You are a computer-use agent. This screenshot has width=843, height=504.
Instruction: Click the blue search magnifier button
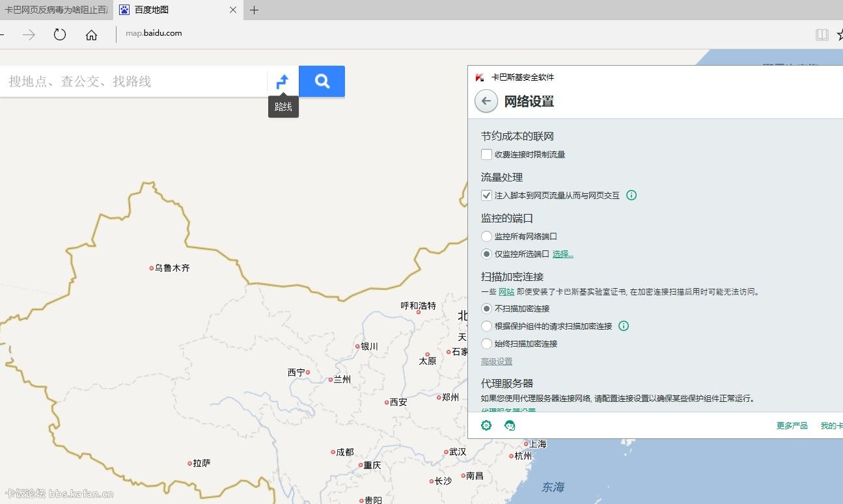click(322, 81)
